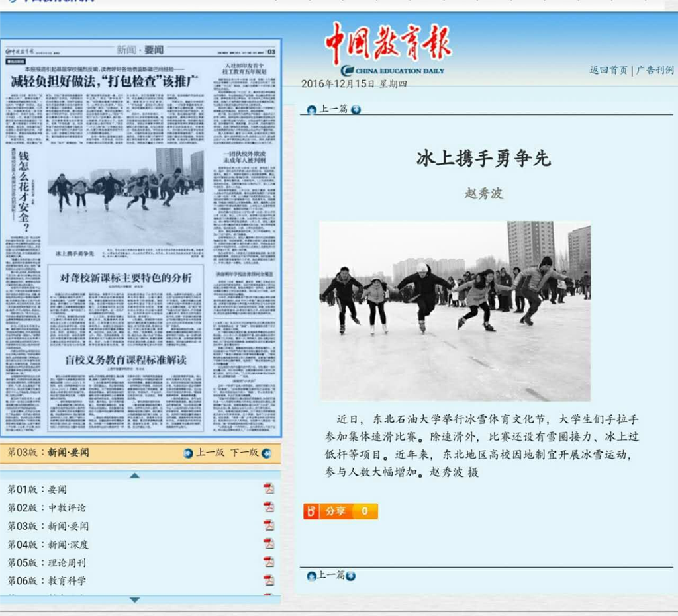Click the 上一版 previous page arrow icon
The image size is (678, 616).
[x=188, y=453]
